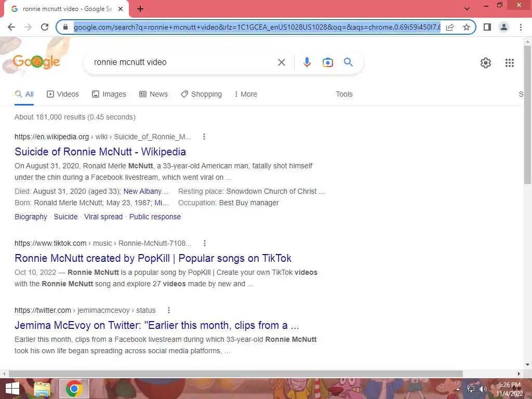
Task: Click the Google doodle logo
Action: tap(36, 62)
